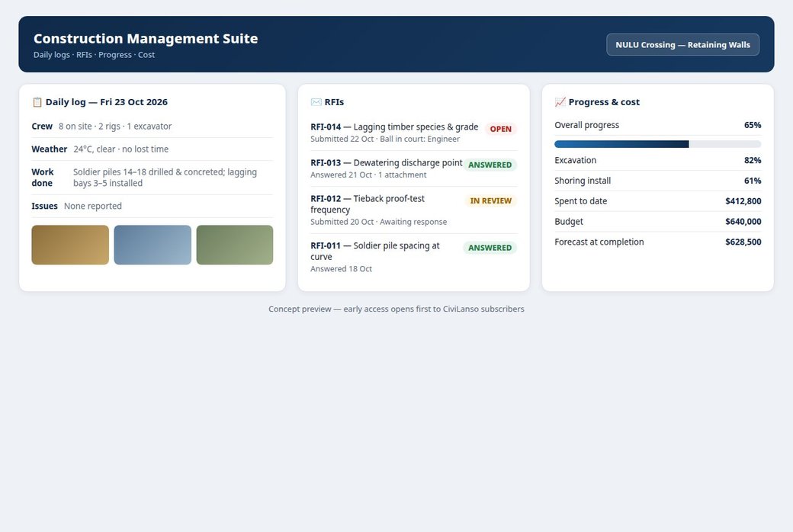Click the 'Shoring install' row label
The width and height of the screenshot is (793, 532).
point(583,181)
